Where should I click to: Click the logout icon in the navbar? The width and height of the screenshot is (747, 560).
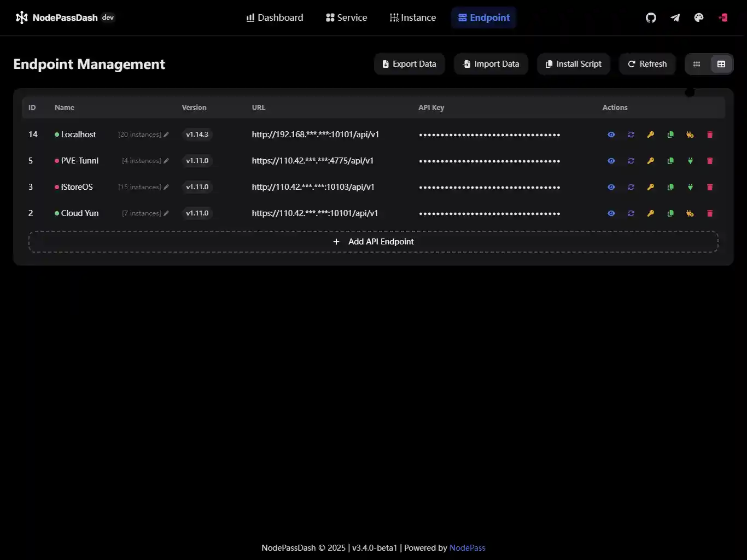click(723, 17)
